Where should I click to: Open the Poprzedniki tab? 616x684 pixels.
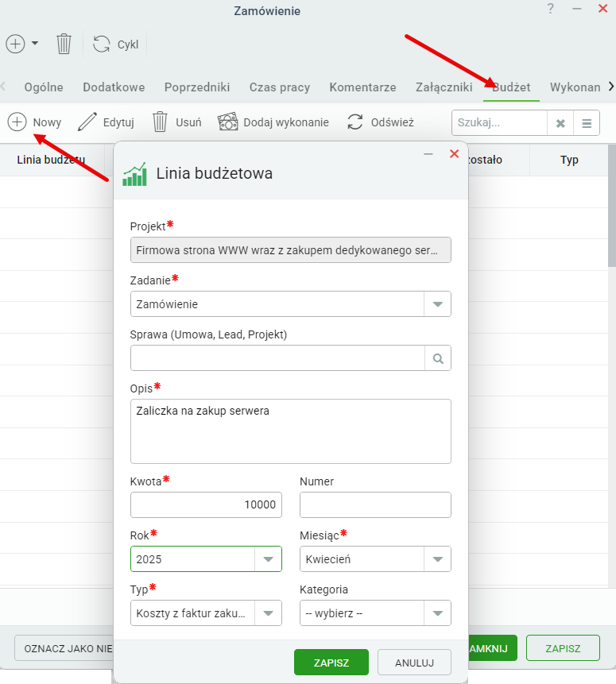point(197,87)
